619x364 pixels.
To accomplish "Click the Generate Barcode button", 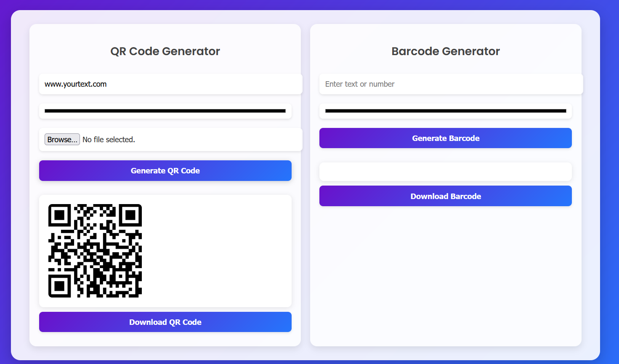I will pyautogui.click(x=446, y=138).
